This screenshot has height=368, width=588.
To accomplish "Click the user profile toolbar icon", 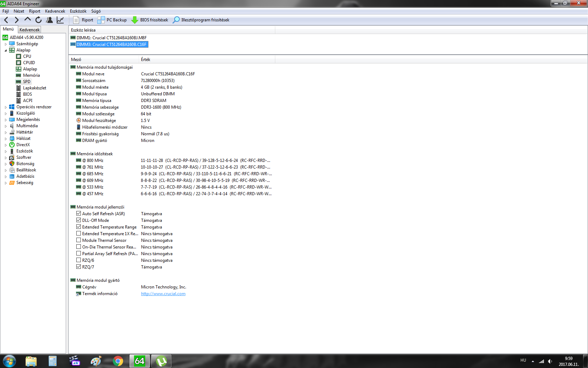I will 49,20.
